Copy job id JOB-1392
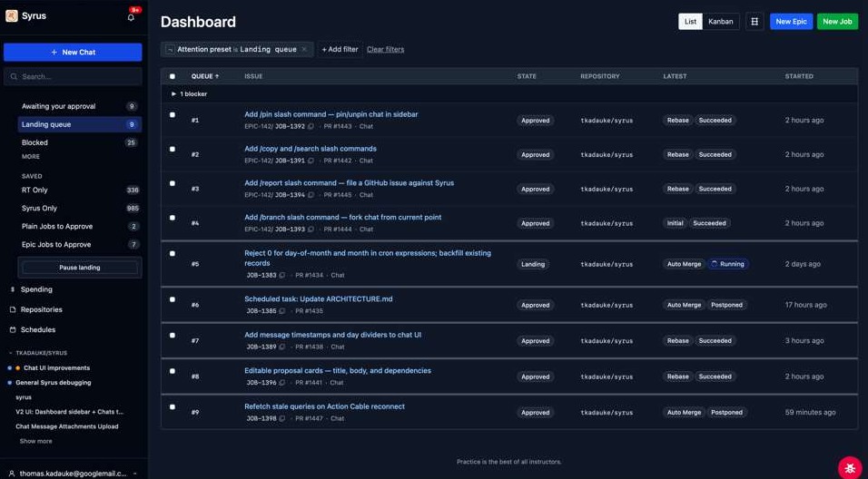 coord(311,127)
